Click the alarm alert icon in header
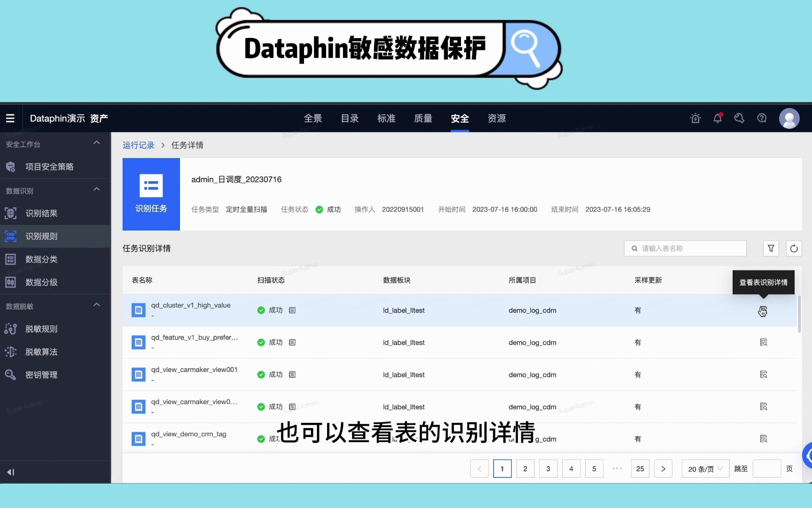This screenshot has height=508, width=812. (x=695, y=119)
